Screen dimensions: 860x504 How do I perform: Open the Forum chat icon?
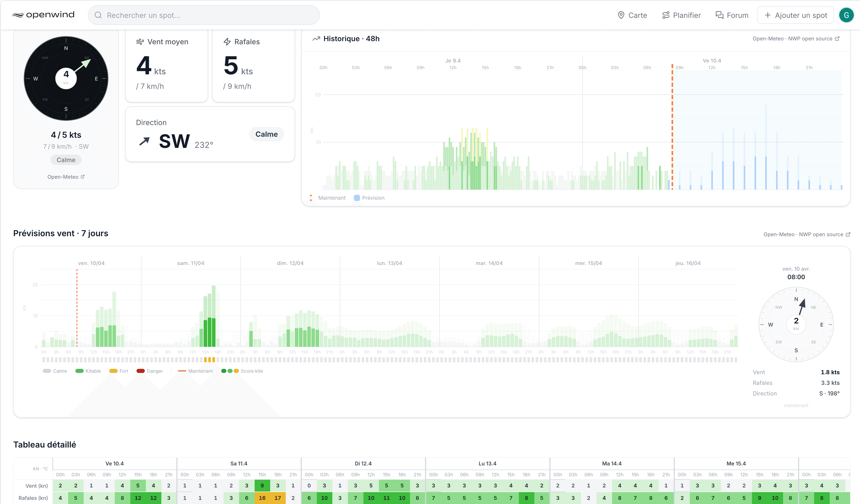719,15
